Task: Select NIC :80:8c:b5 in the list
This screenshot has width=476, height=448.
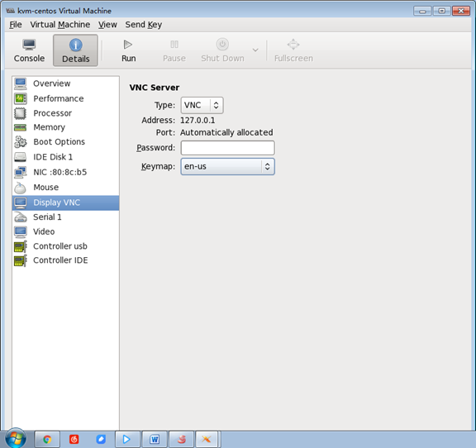Action: 65,172
